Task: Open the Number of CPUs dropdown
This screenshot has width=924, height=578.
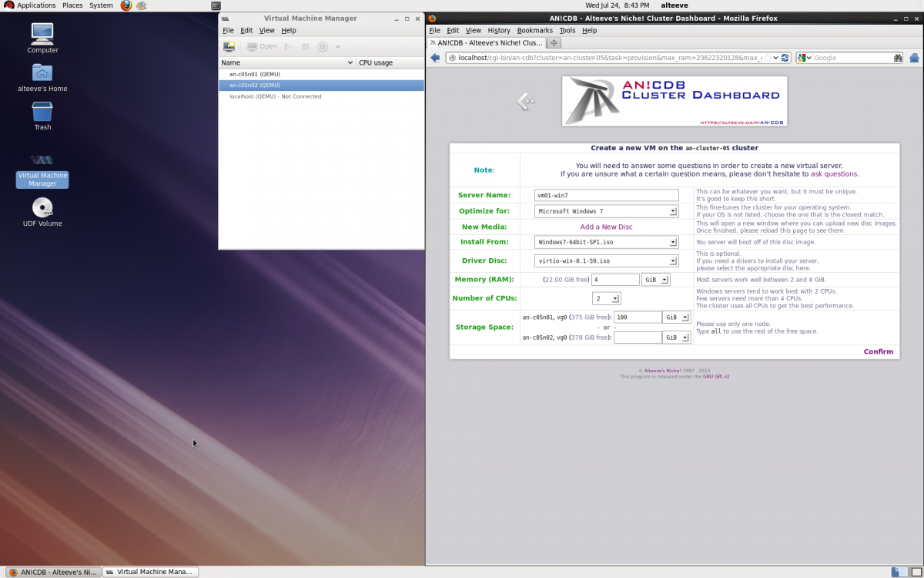Action: (607, 298)
